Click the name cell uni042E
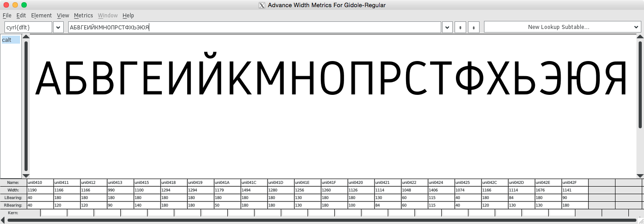 point(548,183)
